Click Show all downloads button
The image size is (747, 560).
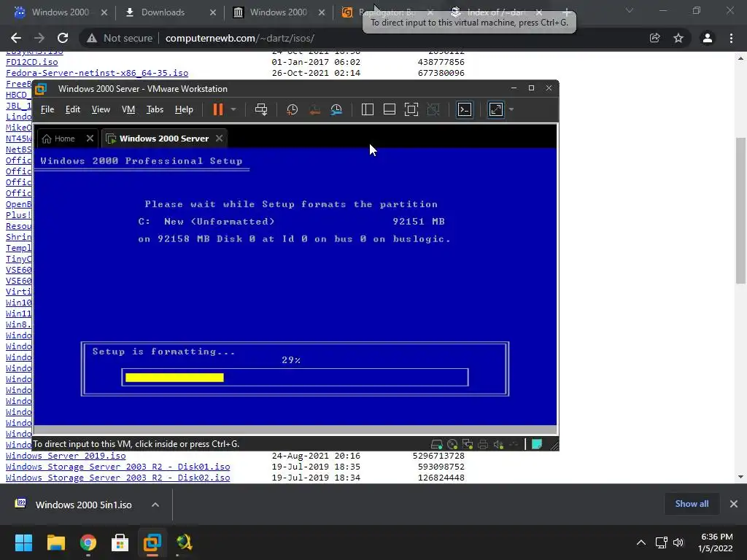pos(692,504)
